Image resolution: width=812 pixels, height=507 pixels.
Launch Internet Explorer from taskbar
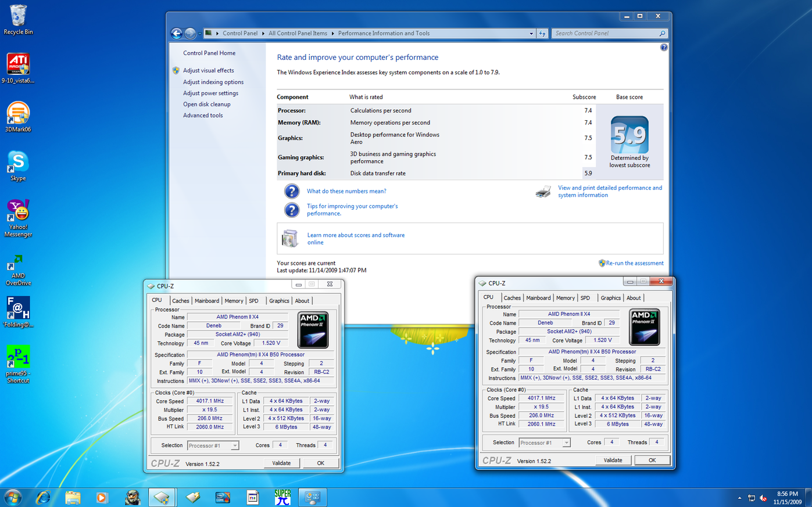click(43, 497)
